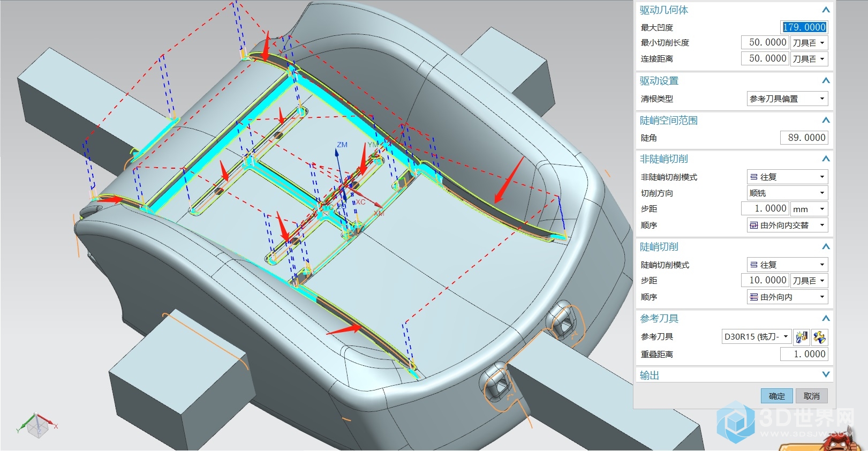868x451 pixels.
Task: Click the 参考刀具 section title
Action: click(x=659, y=319)
